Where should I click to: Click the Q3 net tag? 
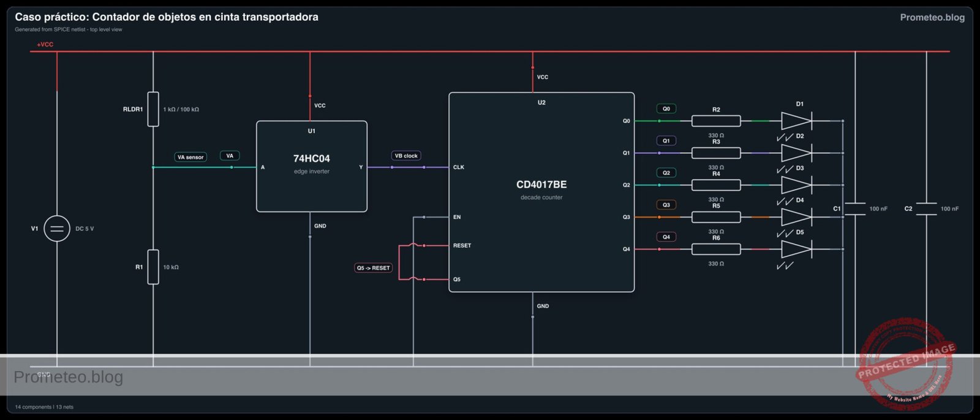666,205
